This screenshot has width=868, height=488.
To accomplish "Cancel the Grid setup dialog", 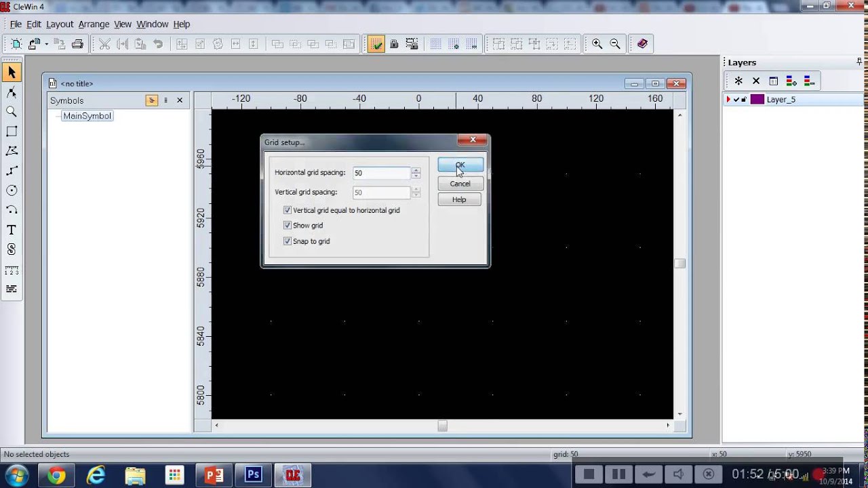I will point(460,184).
